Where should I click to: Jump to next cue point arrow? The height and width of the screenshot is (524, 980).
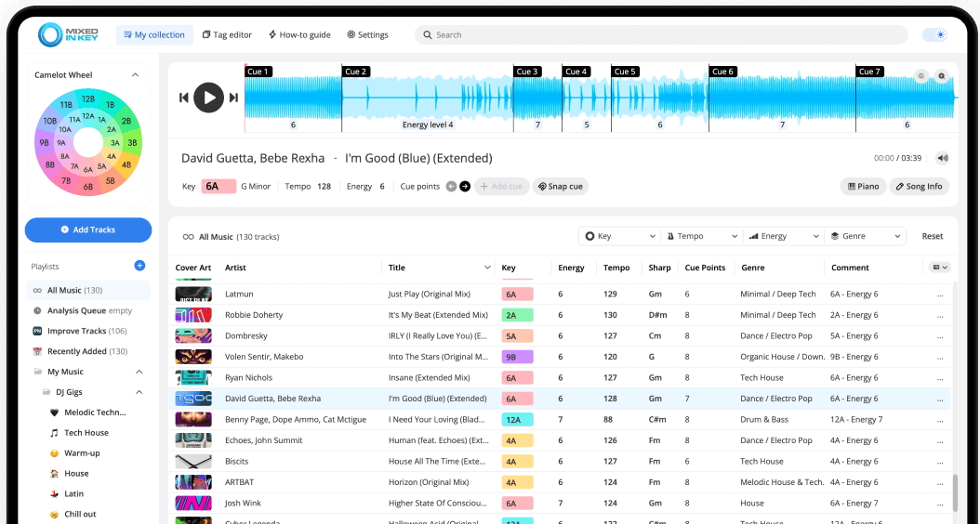click(x=465, y=187)
